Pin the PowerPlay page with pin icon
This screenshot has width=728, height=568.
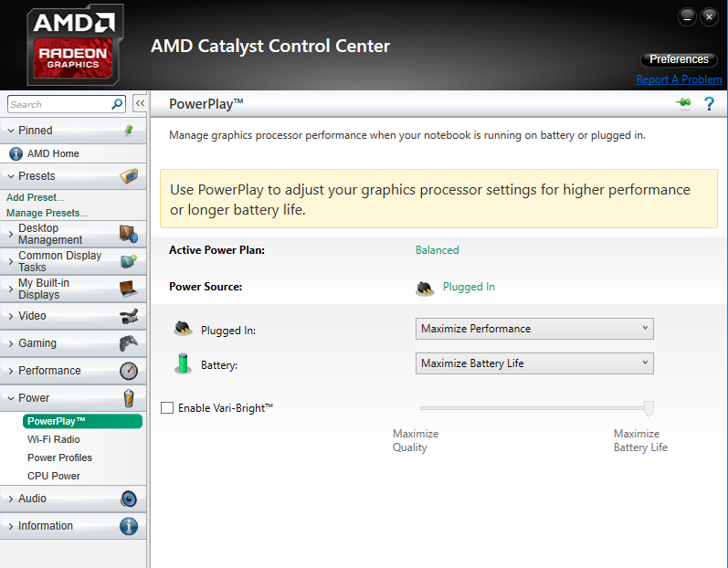point(683,102)
